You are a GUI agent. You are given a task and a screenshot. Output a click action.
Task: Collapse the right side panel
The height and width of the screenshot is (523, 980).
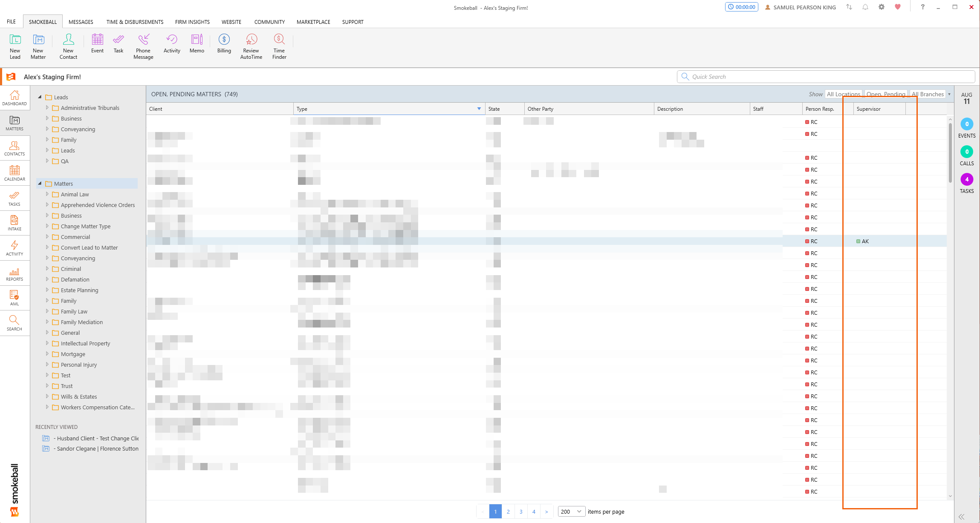(961, 517)
